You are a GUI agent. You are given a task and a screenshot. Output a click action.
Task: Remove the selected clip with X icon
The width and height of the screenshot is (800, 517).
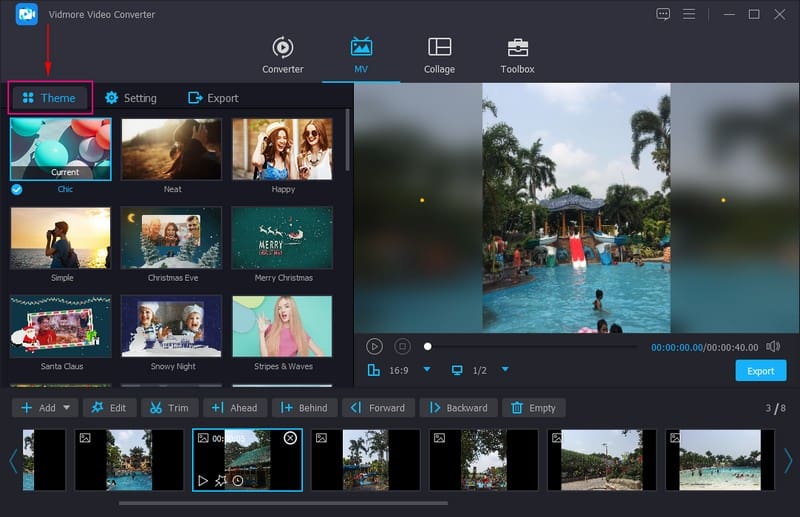click(290, 438)
